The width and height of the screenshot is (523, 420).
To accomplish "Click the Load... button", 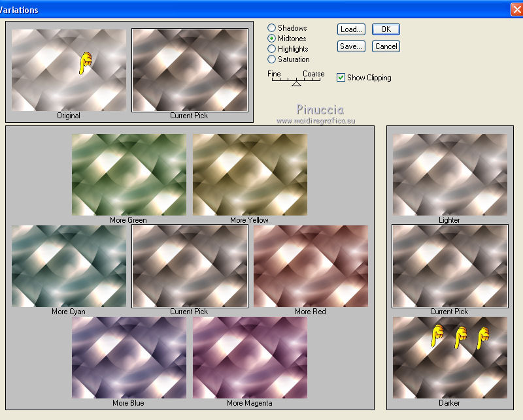I will pyautogui.click(x=351, y=29).
